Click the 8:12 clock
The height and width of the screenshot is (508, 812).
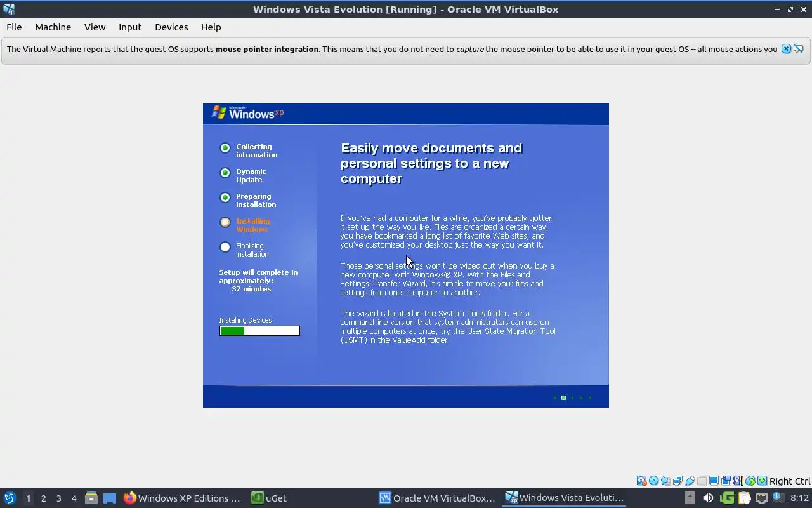(x=799, y=498)
